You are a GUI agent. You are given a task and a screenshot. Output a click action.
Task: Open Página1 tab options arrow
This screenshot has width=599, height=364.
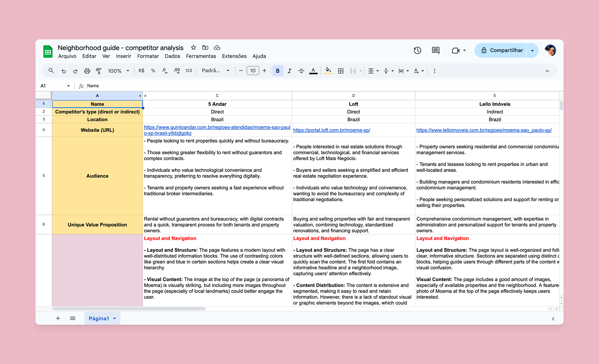tap(114, 318)
